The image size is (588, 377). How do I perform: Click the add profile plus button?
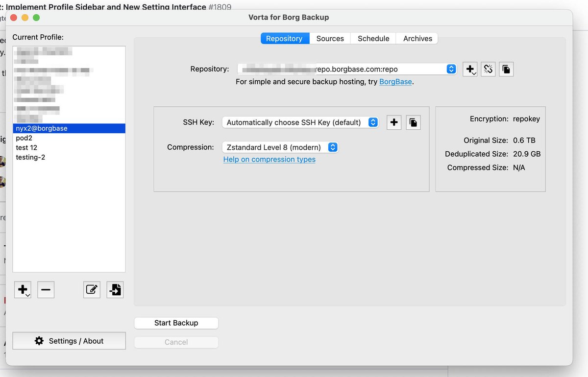[23, 290]
